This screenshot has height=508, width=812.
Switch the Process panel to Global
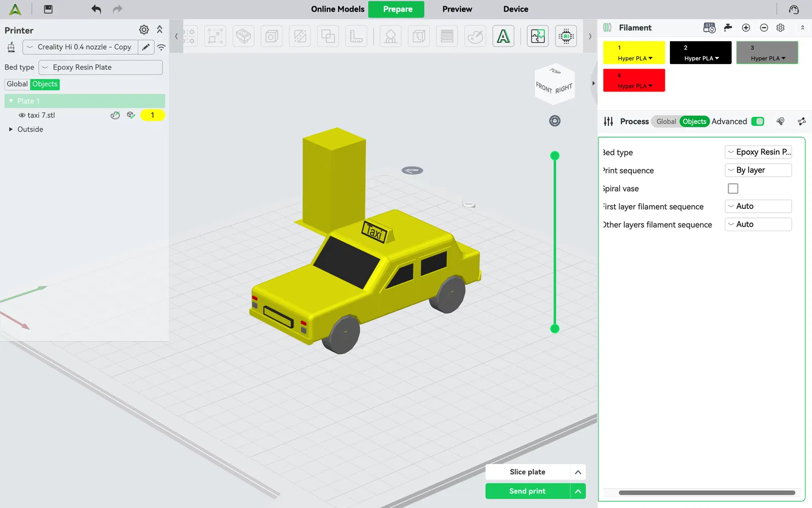coord(666,121)
